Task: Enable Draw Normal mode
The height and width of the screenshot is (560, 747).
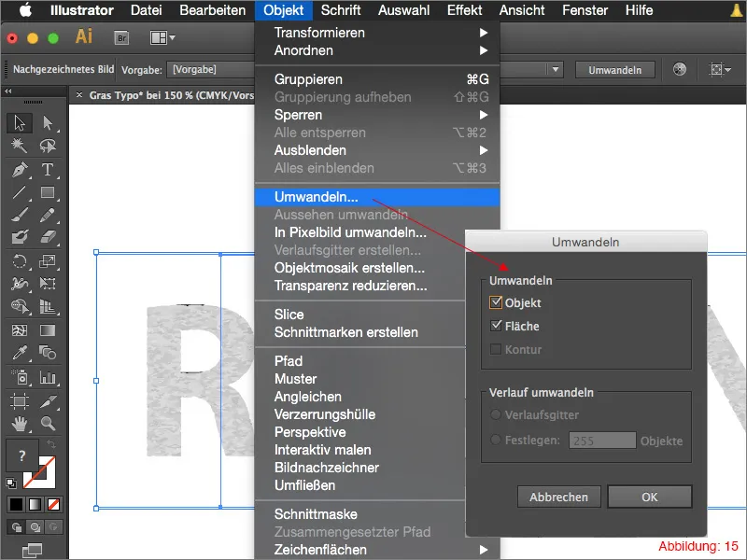Action: 17,526
